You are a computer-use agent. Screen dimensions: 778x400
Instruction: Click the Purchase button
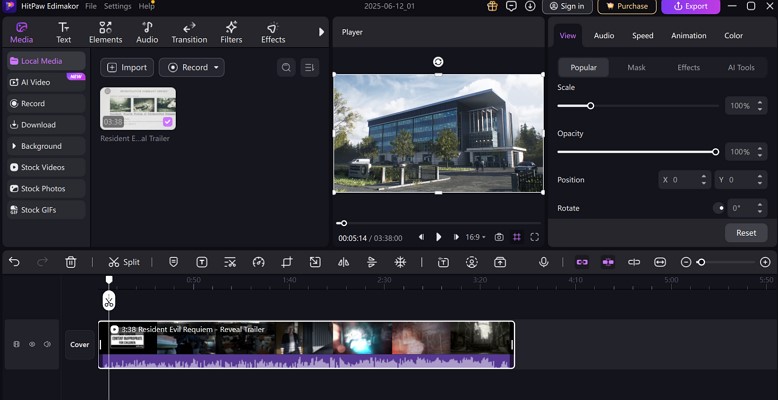[x=627, y=6]
